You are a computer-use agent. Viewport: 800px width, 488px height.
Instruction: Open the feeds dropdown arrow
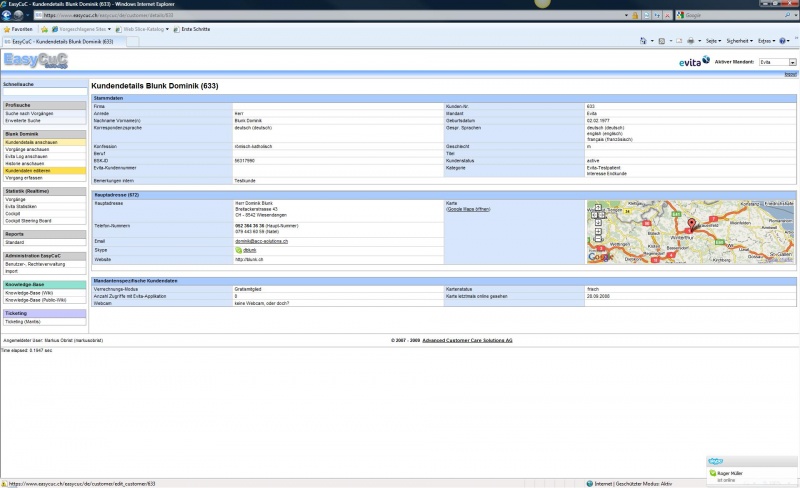tap(670, 41)
